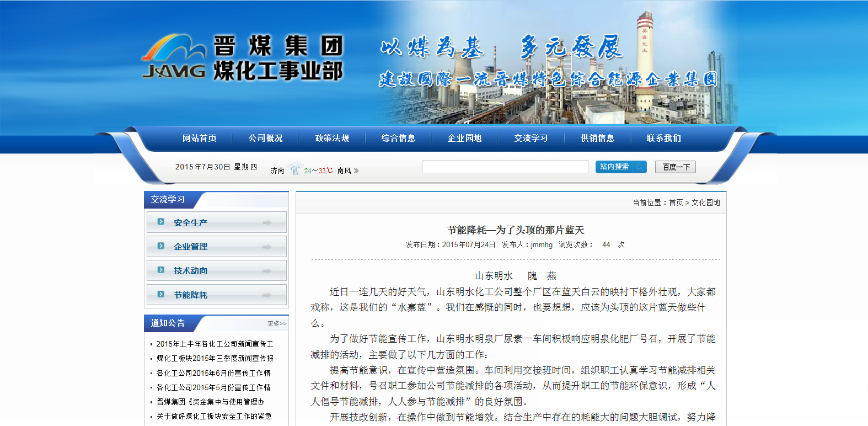Image resolution: width=868 pixels, height=426 pixels.
Task: Open notice 2015年上半年各化工公司新闻宣传工
Action: point(215,344)
